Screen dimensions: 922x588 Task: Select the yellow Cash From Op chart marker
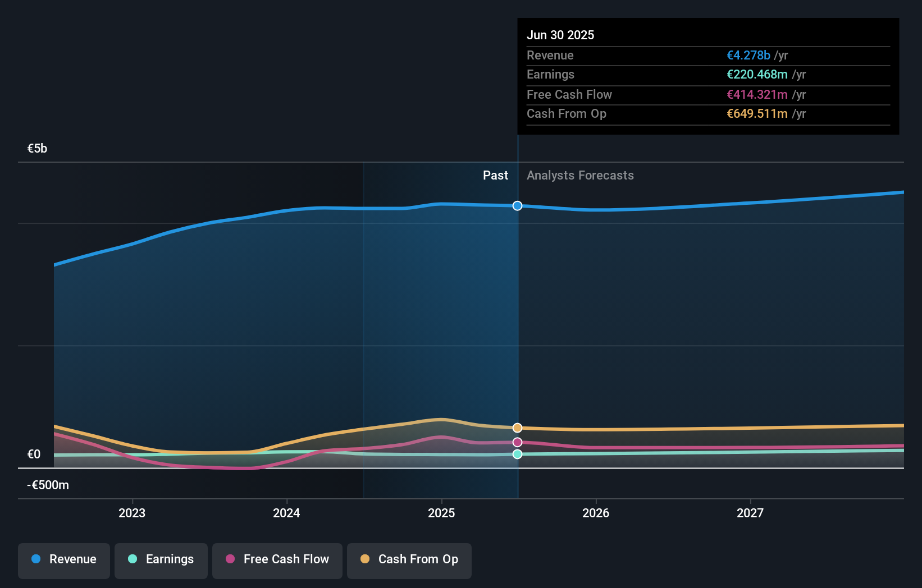point(517,428)
